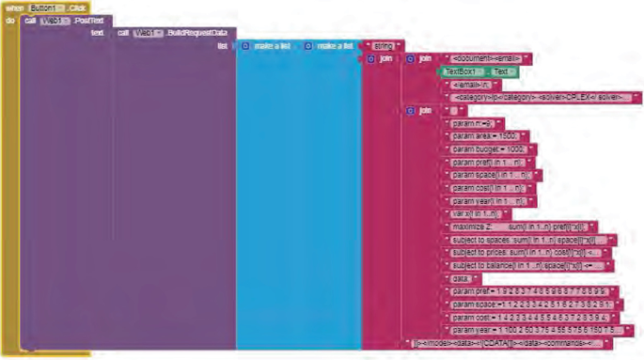Click mutator gear on second make a list block
This screenshot has width=644, height=360.
coord(308,46)
